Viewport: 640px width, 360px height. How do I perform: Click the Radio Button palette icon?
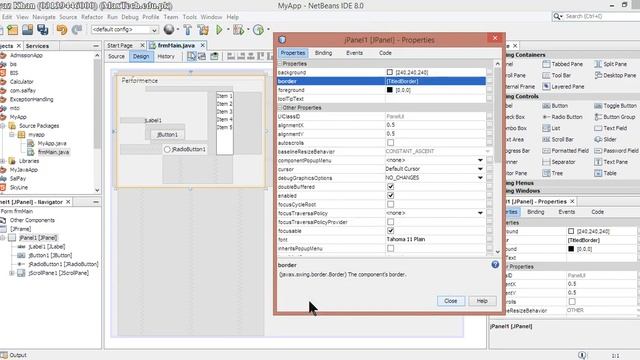coord(546,117)
